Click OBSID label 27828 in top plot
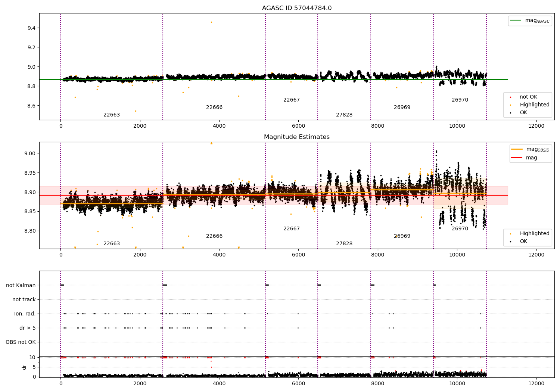Screen dimensions: 560x392 [344, 115]
